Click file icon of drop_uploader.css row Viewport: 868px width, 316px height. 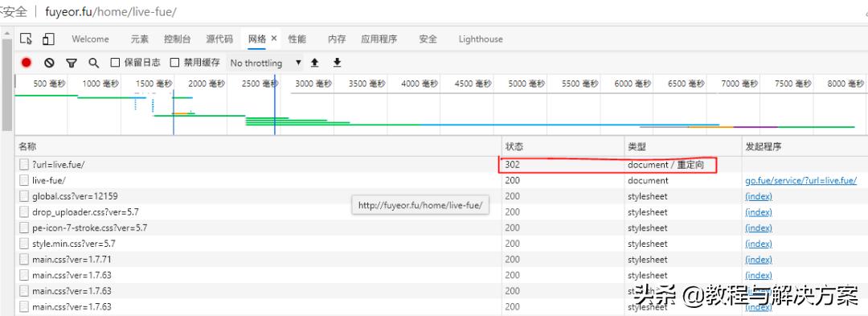coord(24,212)
